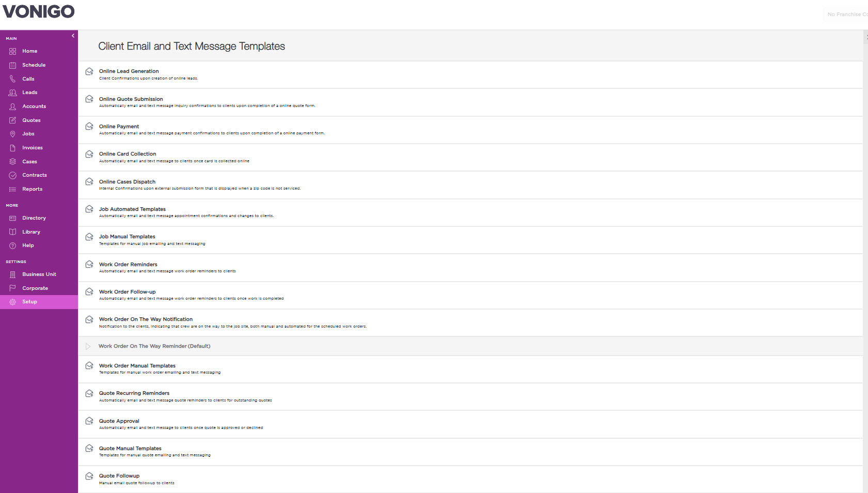The width and height of the screenshot is (868, 493).
Task: Open the Leads menu item
Action: point(29,93)
